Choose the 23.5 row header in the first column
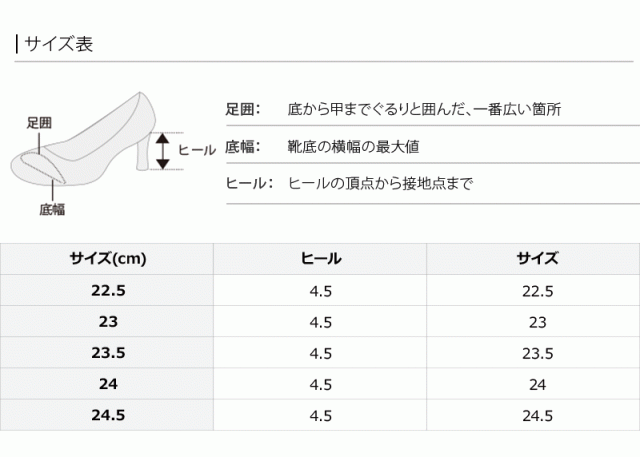640x457 pixels. [x=108, y=352]
